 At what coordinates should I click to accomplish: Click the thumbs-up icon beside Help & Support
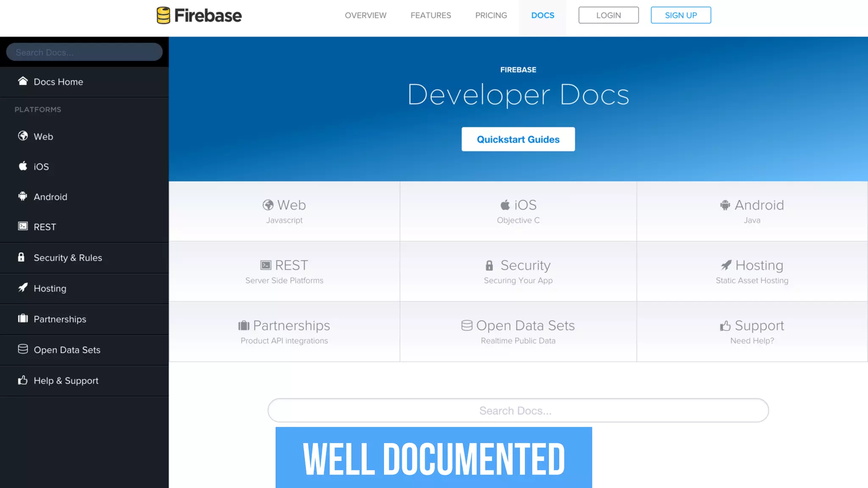pyautogui.click(x=23, y=380)
